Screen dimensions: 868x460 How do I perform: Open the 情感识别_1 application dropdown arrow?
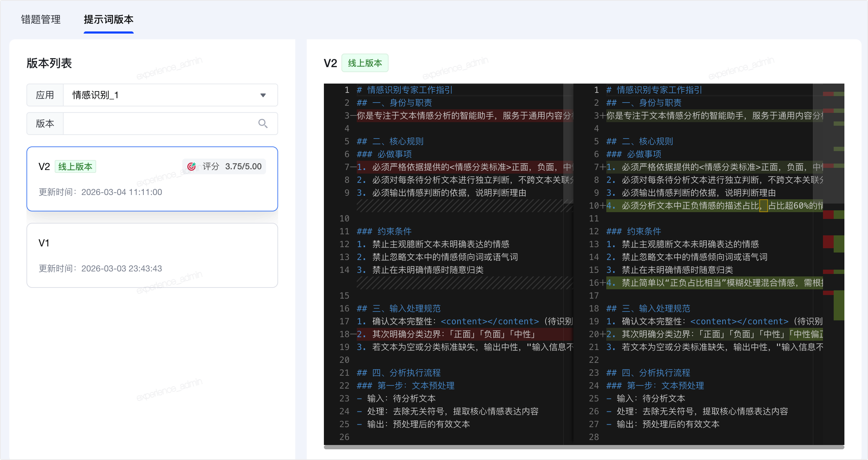263,95
